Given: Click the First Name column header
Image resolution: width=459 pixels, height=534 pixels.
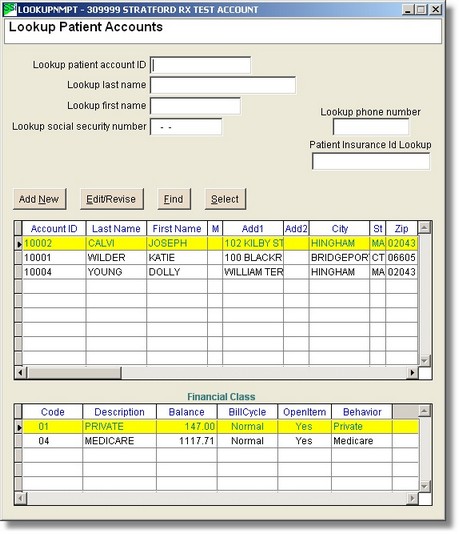Looking at the screenshot, I should tap(177, 229).
